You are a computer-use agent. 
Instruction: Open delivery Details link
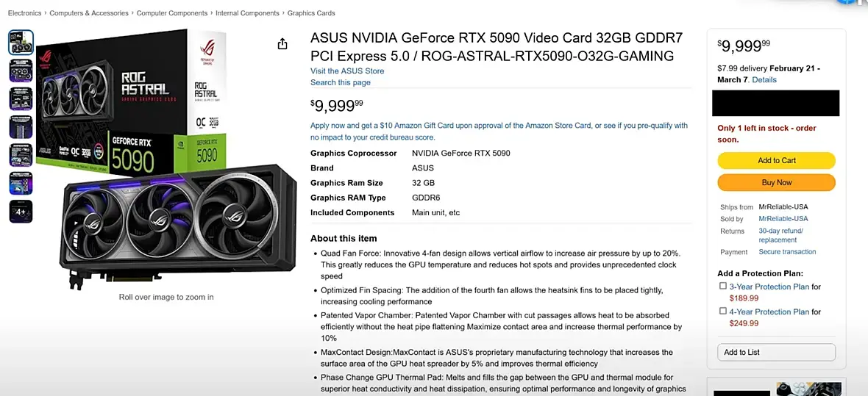point(764,79)
